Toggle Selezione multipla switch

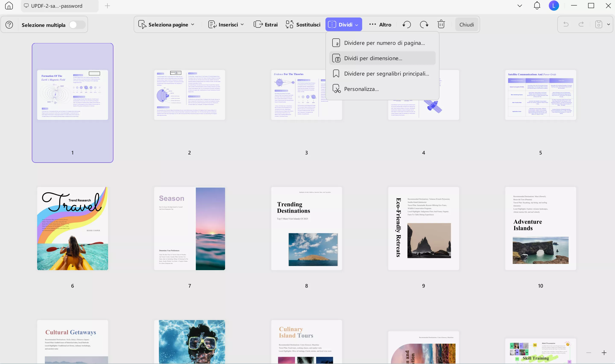tap(77, 25)
